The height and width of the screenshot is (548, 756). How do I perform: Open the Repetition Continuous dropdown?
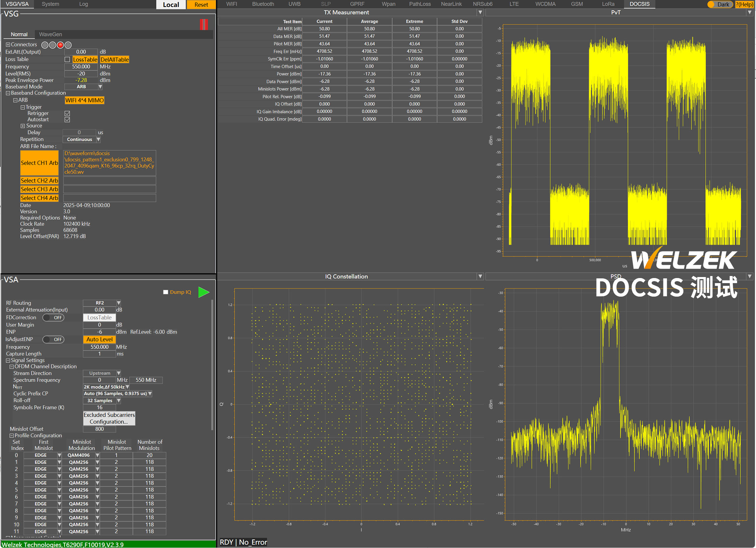[x=98, y=139]
